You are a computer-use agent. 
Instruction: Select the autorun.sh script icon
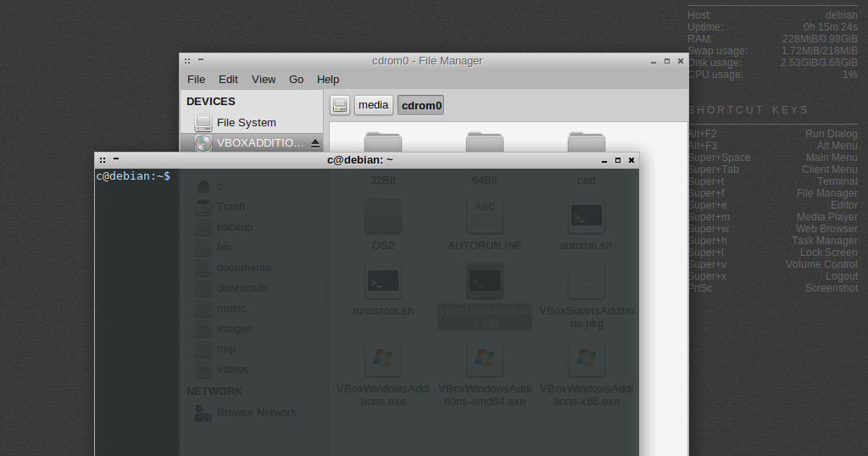(587, 216)
